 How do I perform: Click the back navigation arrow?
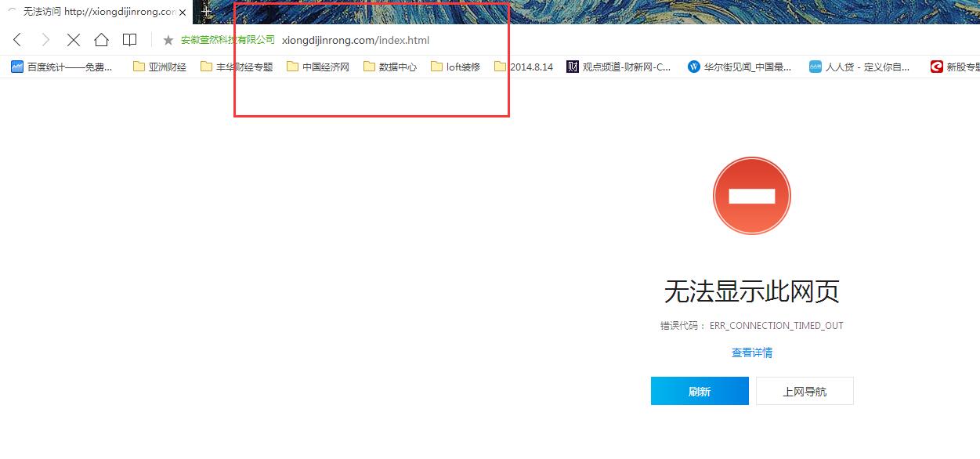(17, 39)
